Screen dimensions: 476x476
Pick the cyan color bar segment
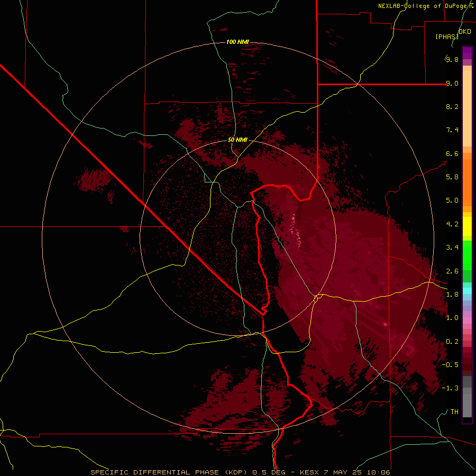pos(467,291)
